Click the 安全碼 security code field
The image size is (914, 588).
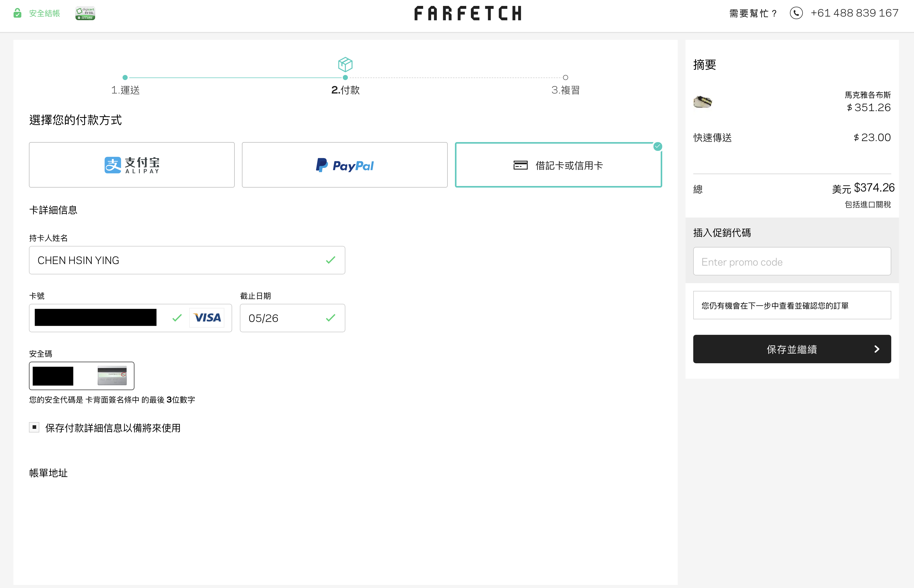(x=81, y=376)
